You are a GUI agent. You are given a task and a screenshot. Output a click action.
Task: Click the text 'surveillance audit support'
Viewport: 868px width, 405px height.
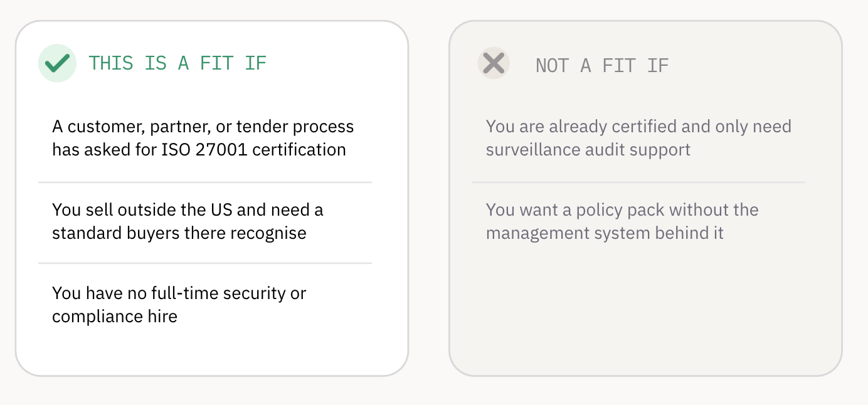pyautogui.click(x=588, y=150)
